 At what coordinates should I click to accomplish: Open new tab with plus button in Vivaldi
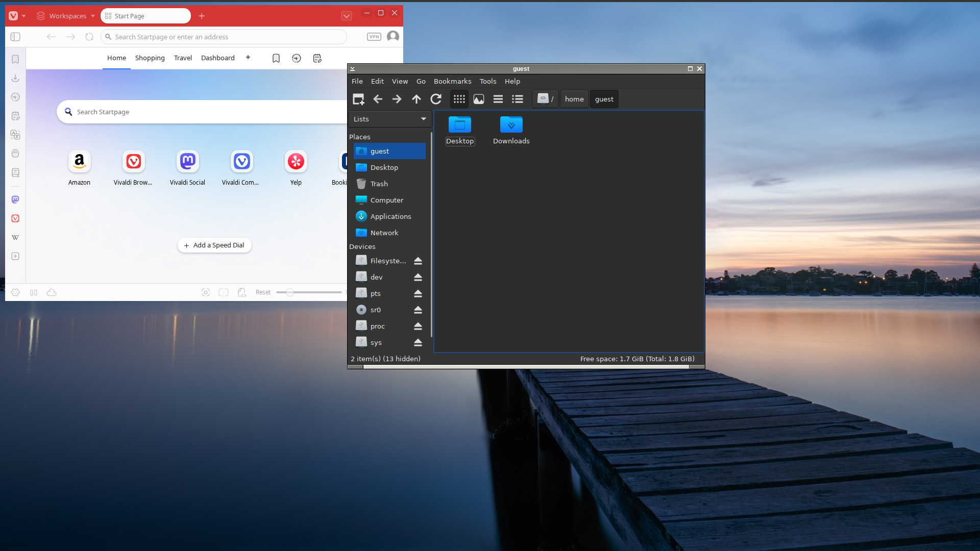[x=202, y=16]
